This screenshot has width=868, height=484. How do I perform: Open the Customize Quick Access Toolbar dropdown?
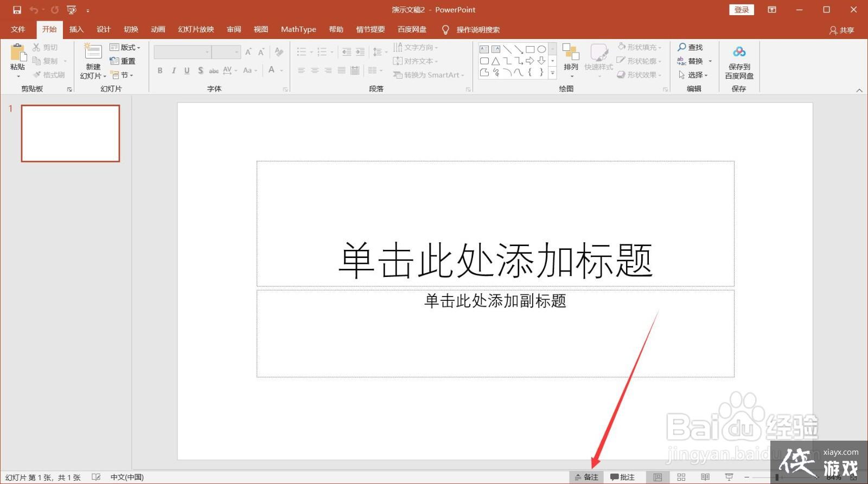pos(88,10)
